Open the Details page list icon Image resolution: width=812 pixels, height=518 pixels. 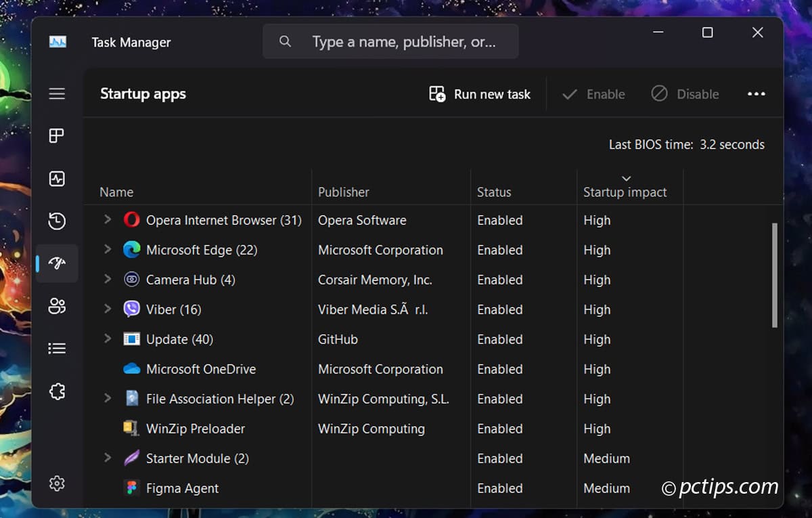click(x=57, y=349)
